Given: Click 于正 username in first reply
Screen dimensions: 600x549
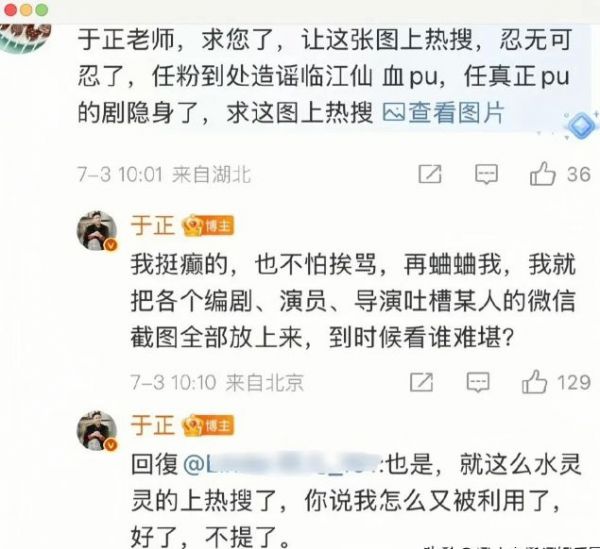Looking at the screenshot, I should point(153,226).
